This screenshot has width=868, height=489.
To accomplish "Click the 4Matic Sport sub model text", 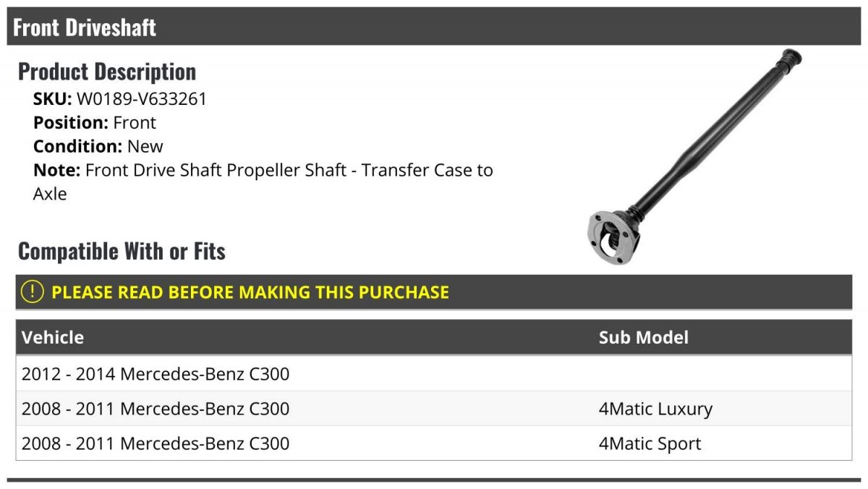I will click(x=650, y=443).
